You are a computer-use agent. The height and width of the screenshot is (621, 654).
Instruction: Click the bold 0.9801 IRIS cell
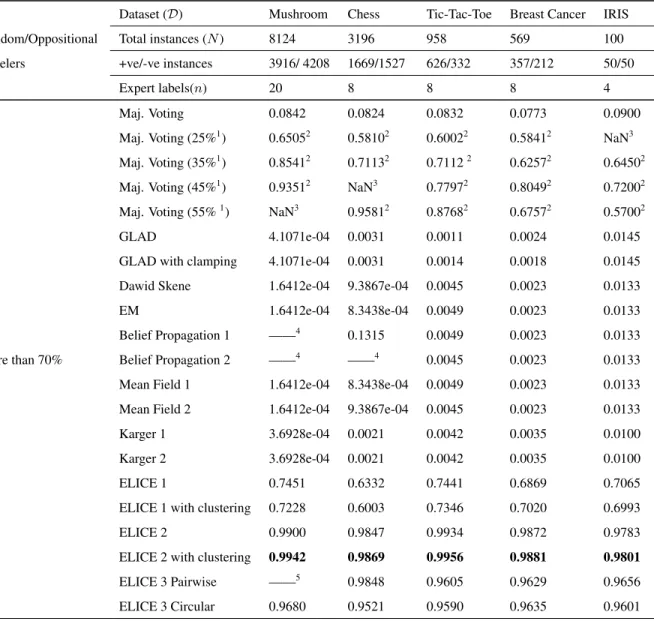(621, 557)
